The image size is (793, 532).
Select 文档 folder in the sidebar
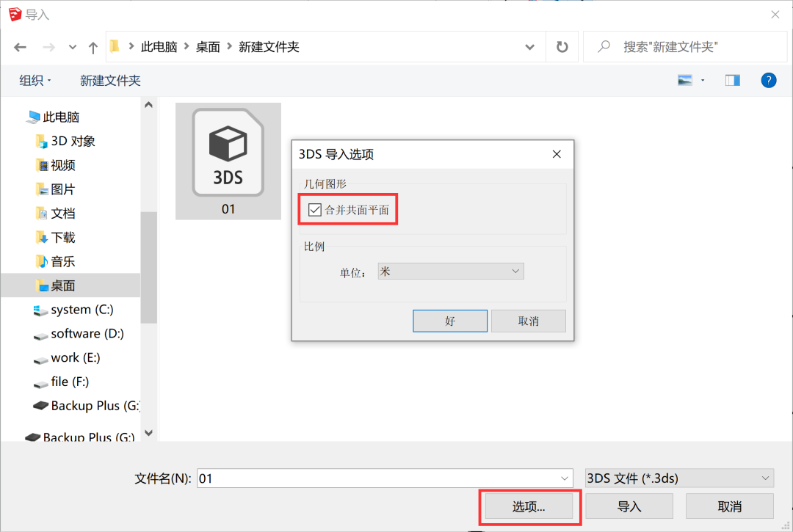point(55,214)
